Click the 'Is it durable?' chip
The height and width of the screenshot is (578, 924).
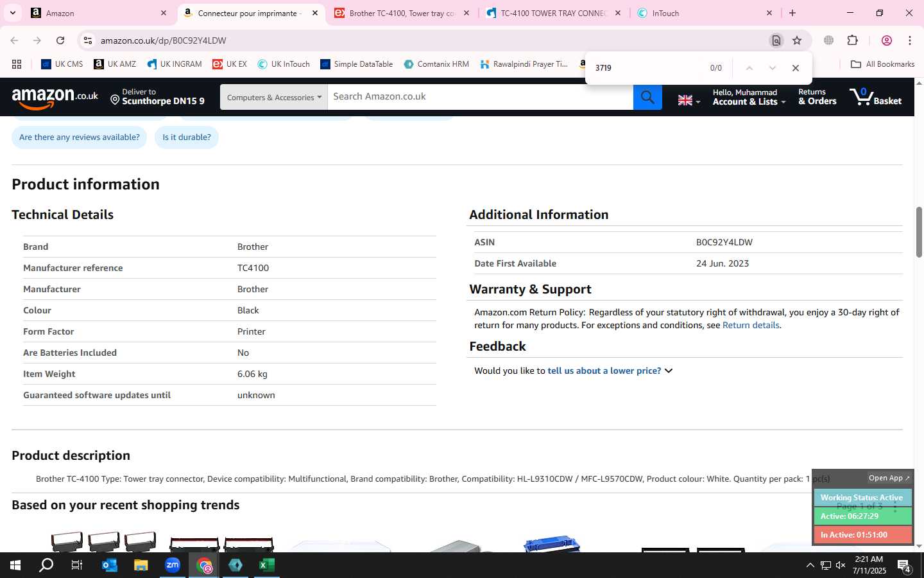point(187,137)
